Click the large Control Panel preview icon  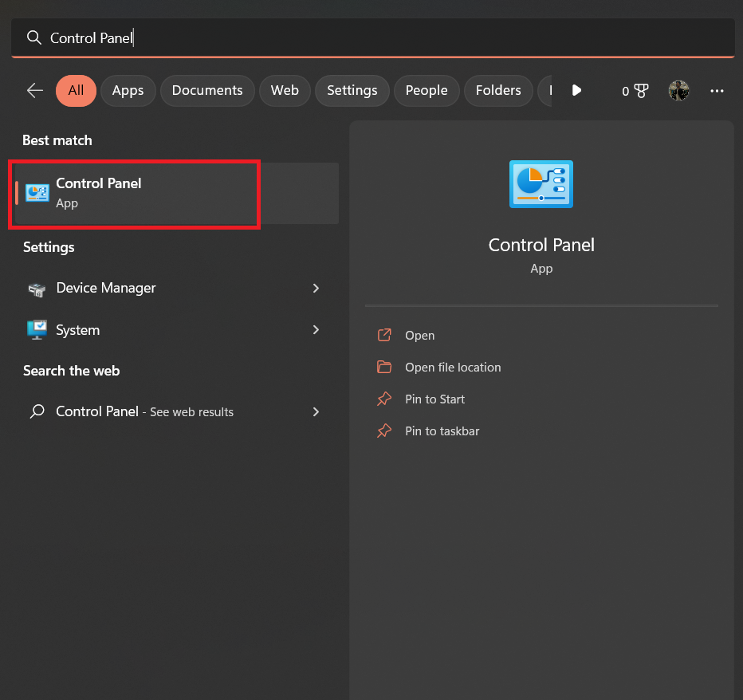pos(541,184)
